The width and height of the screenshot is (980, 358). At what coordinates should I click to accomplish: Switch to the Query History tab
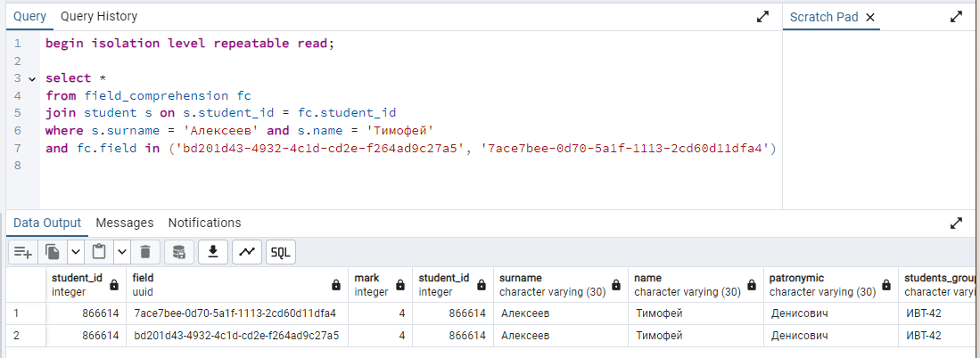[99, 16]
